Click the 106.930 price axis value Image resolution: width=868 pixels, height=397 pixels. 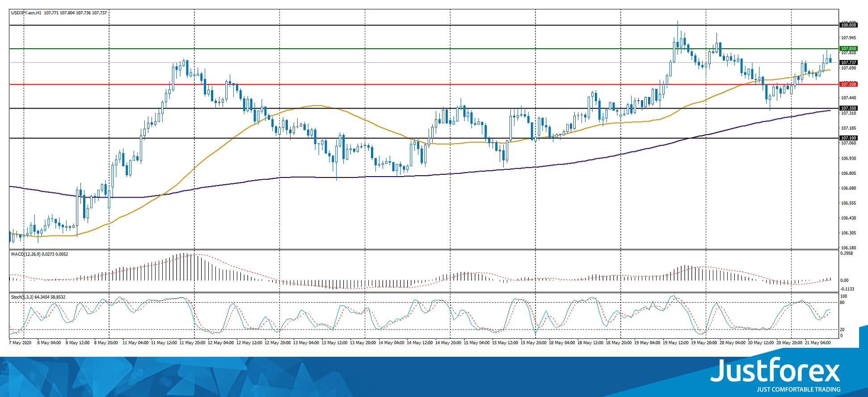tap(848, 158)
